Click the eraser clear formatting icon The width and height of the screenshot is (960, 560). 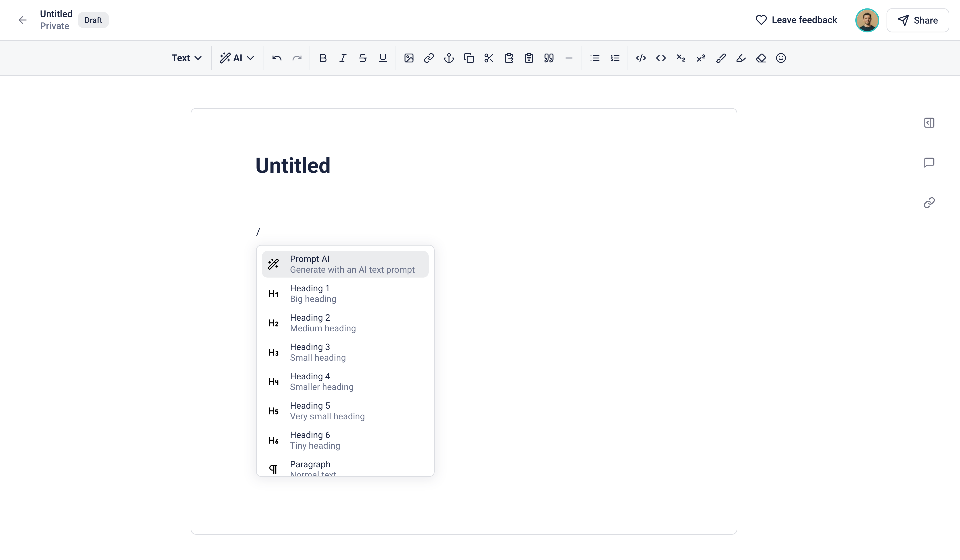pyautogui.click(x=761, y=58)
